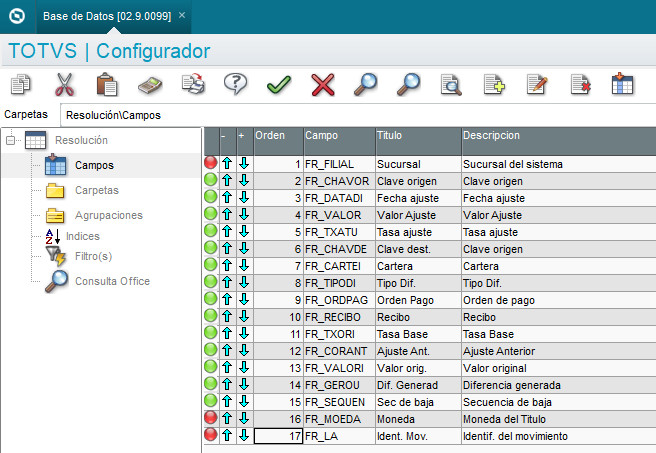Image resolution: width=656 pixels, height=453 pixels.
Task: Click the first magnifying glass search icon
Action: (366, 84)
